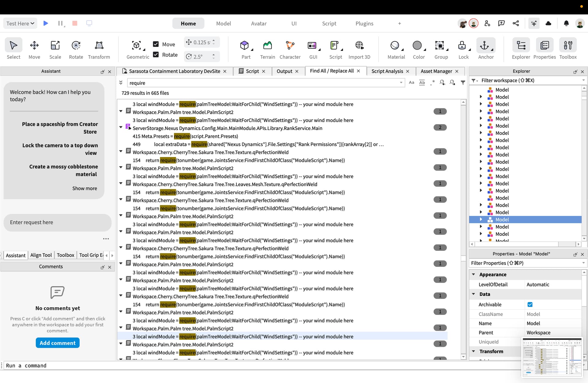The image size is (588, 383).
Task: Open Explorer filter options dropdown
Action: pyautogui.click(x=474, y=80)
